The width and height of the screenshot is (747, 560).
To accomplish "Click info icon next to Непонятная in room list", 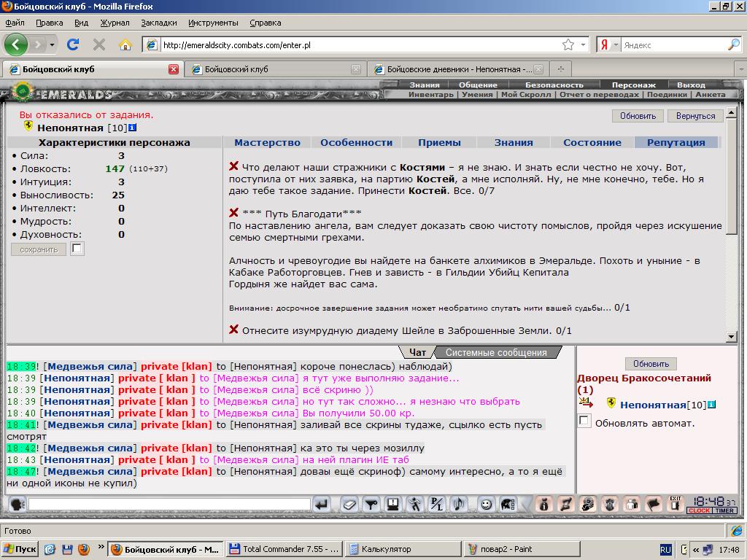I will (x=711, y=405).
